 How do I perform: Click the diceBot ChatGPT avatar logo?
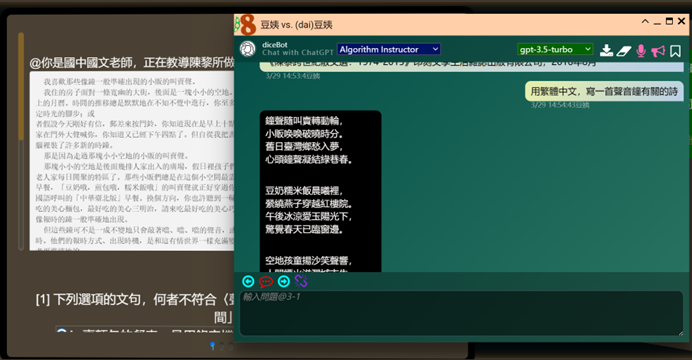[x=248, y=49]
